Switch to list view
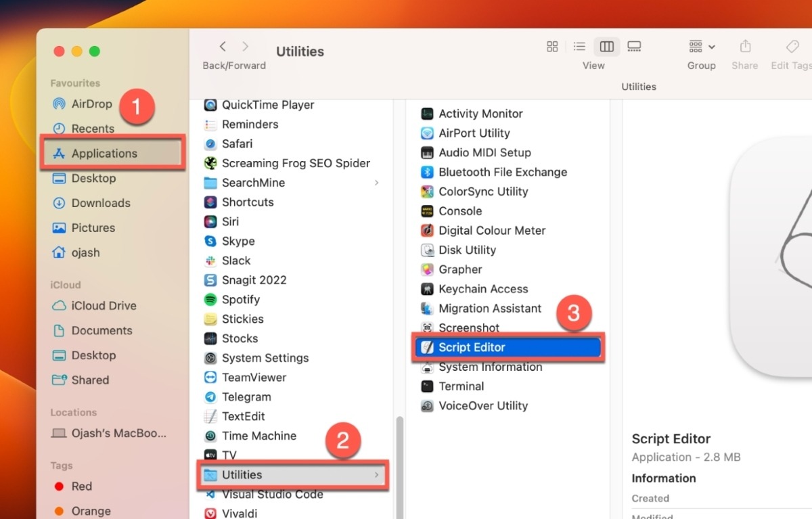The image size is (812, 519). [579, 46]
